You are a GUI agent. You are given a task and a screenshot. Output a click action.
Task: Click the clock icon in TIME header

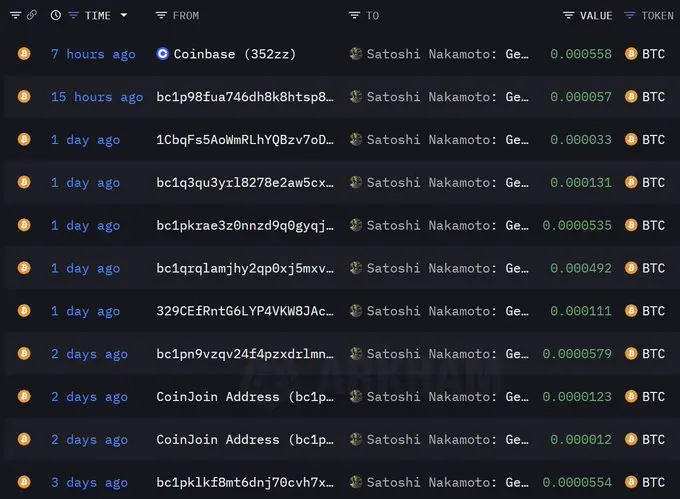point(56,16)
